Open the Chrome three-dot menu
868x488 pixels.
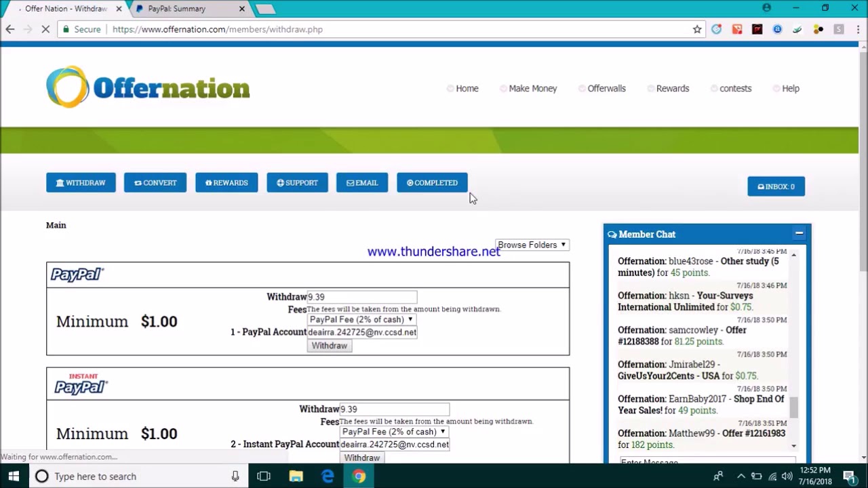(857, 29)
